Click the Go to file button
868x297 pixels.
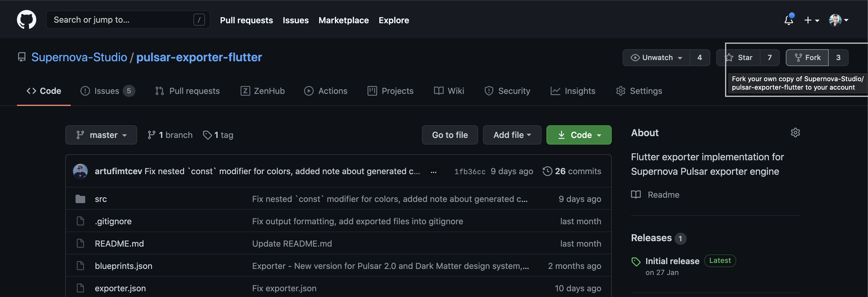click(x=450, y=135)
